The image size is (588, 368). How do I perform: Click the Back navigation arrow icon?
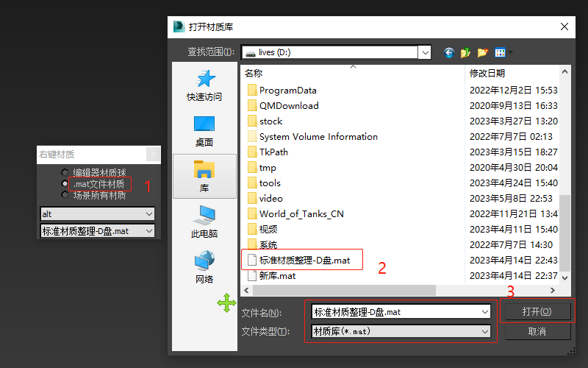[449, 52]
